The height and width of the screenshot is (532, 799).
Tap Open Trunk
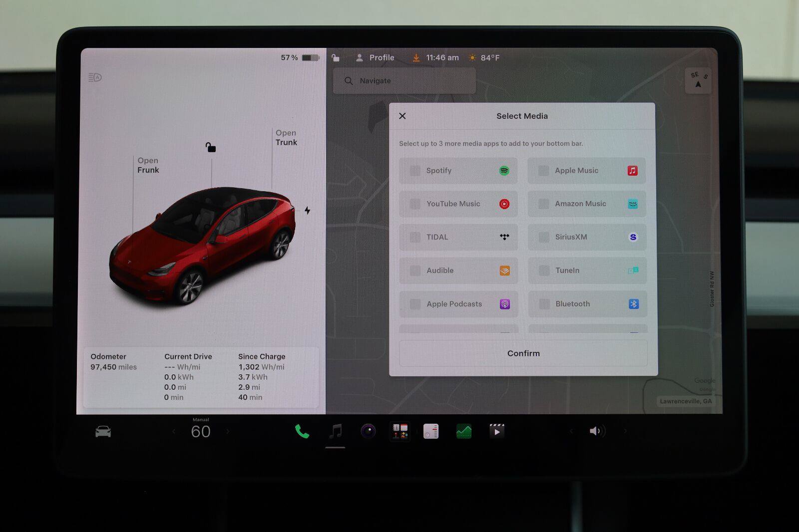click(286, 138)
